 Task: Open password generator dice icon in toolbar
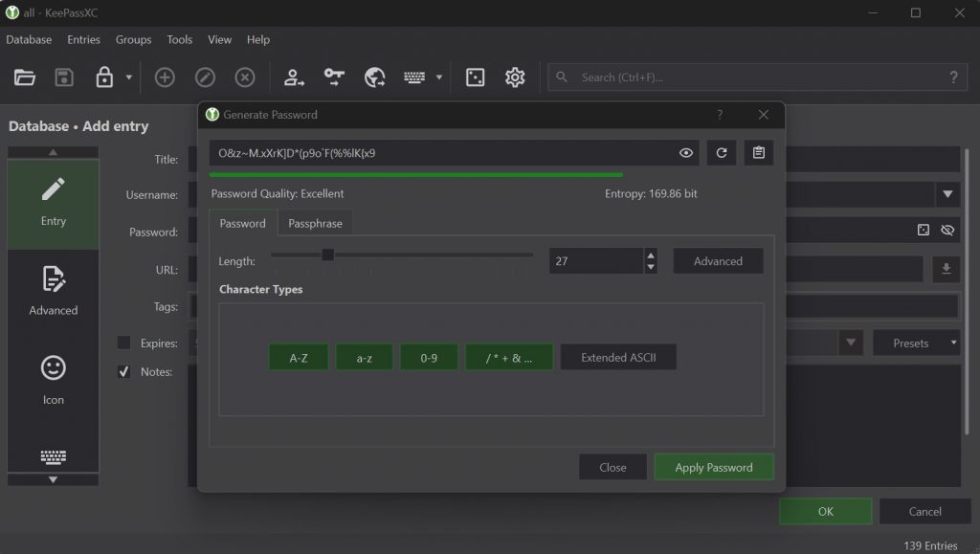475,78
